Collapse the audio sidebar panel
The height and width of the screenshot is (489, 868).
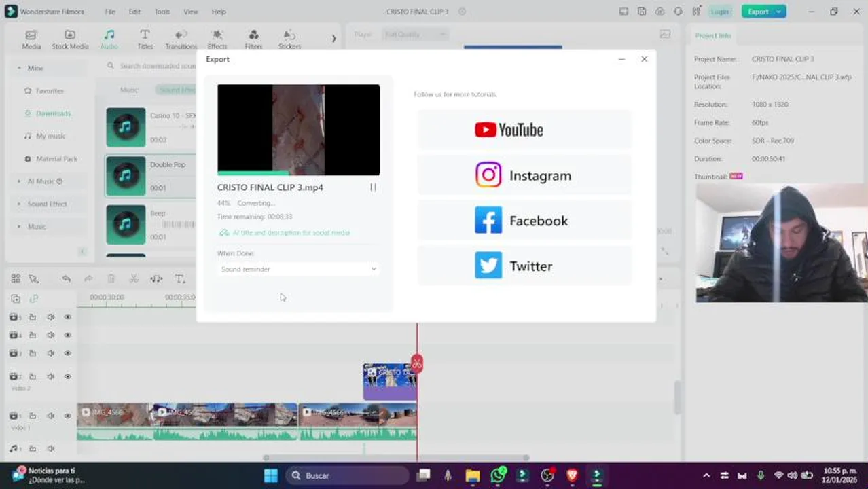click(x=82, y=251)
